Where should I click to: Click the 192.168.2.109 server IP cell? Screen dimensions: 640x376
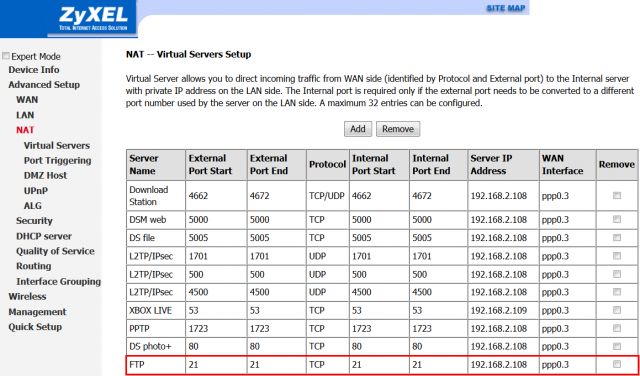click(x=502, y=311)
